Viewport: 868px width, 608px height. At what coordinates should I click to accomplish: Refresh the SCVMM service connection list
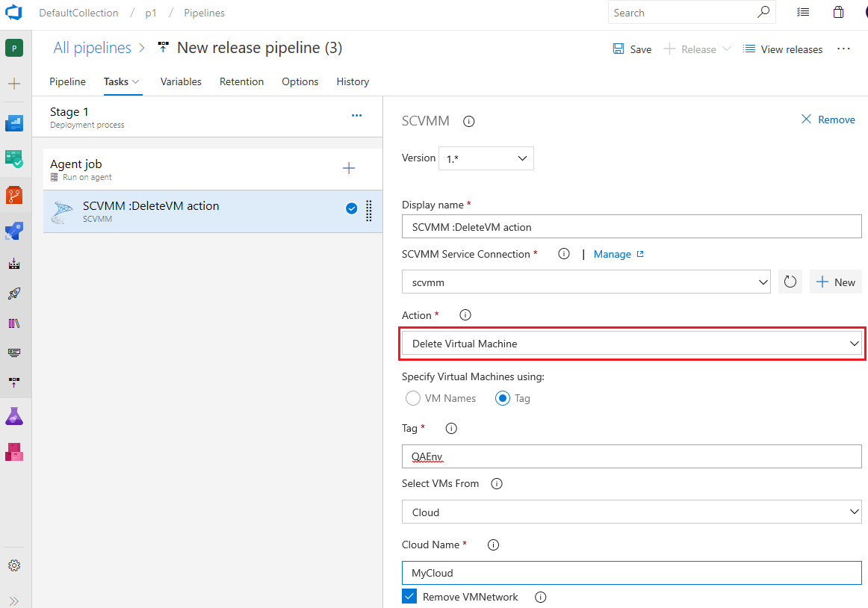click(790, 282)
